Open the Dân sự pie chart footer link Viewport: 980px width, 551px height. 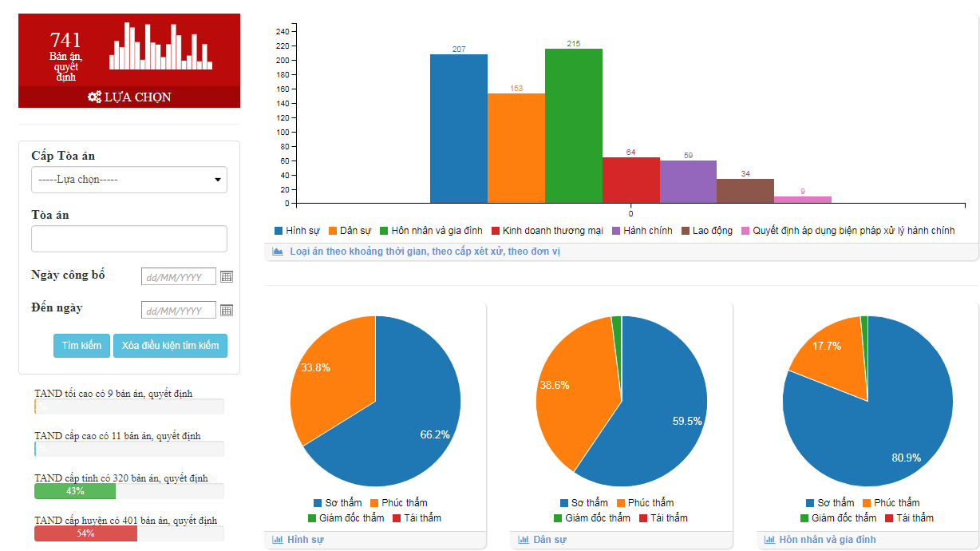[x=550, y=540]
